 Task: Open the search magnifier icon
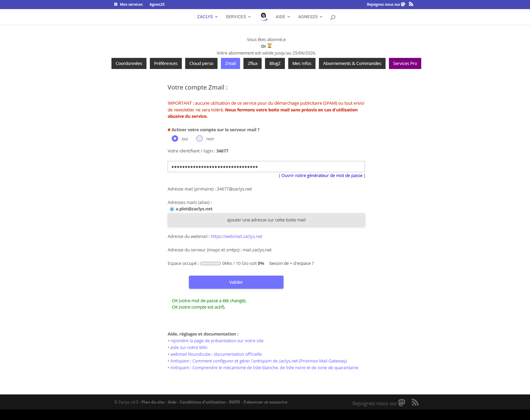333,17
